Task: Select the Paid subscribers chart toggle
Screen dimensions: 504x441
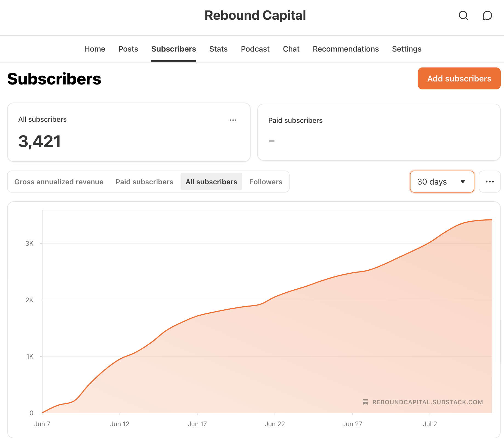Action: 144,182
